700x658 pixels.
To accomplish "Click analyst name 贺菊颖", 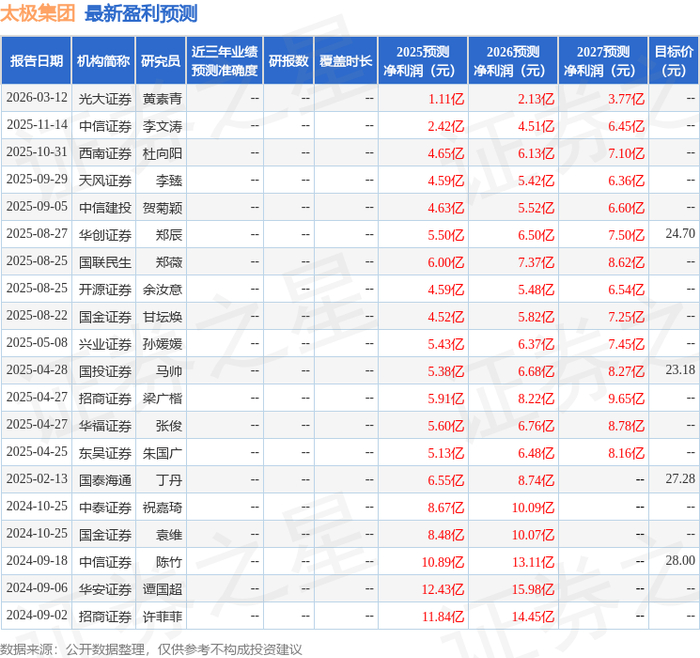I will 162,208.
